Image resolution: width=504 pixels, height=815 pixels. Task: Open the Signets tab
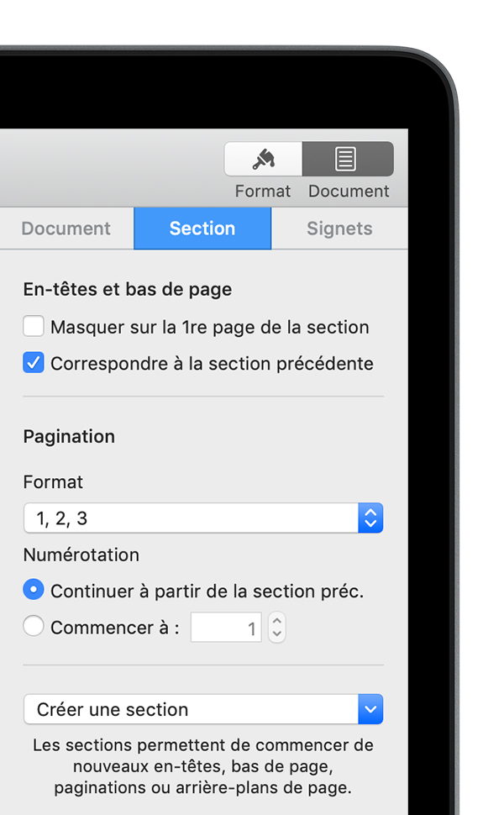(339, 229)
